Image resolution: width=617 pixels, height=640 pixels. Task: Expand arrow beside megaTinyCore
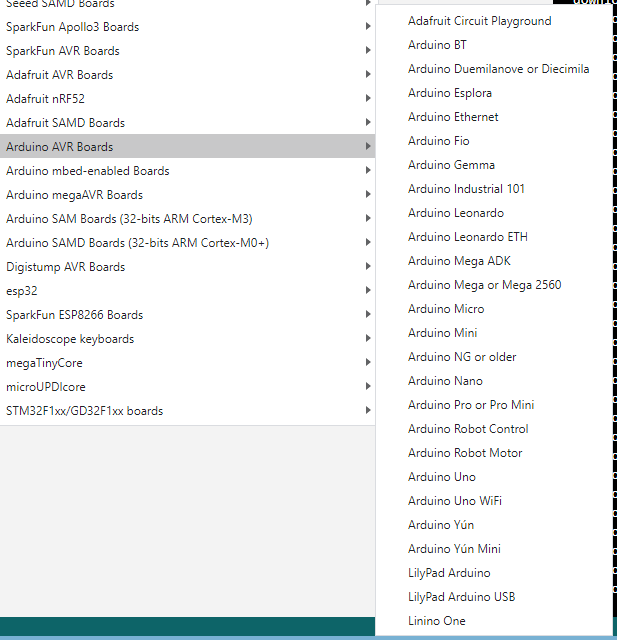[x=368, y=362]
